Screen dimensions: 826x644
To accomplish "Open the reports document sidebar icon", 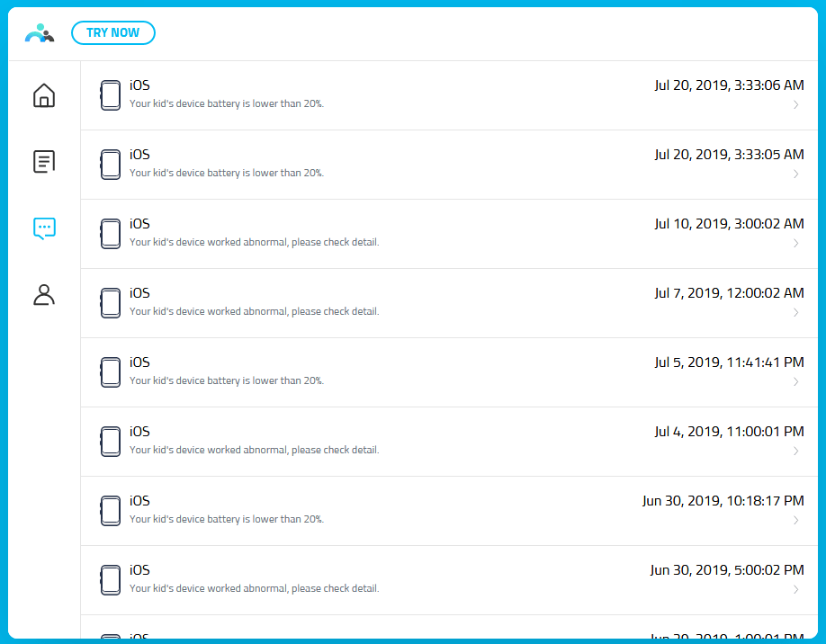I will pyautogui.click(x=44, y=162).
